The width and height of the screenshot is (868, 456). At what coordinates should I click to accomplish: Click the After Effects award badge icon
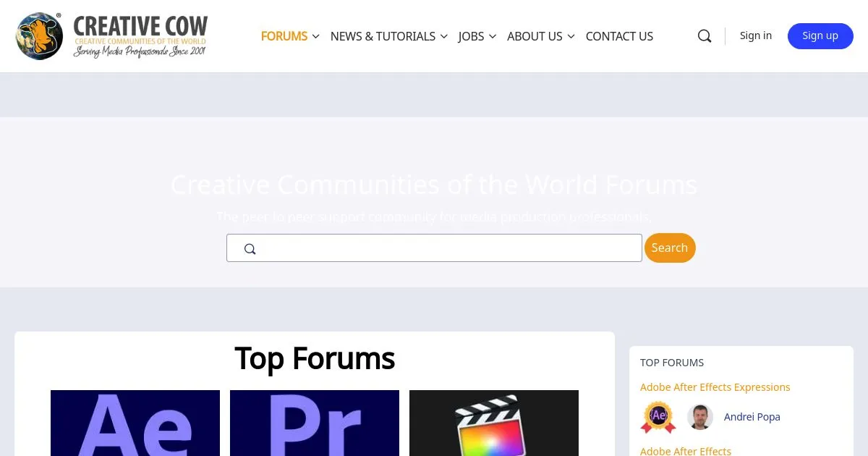(x=658, y=417)
